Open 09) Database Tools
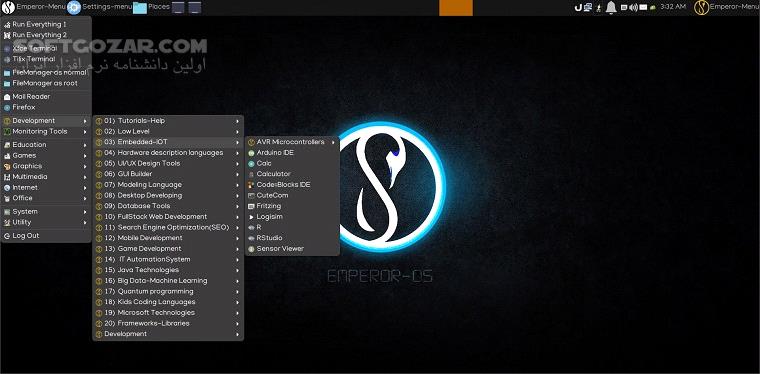Image resolution: width=760 pixels, height=374 pixels. click(x=168, y=206)
